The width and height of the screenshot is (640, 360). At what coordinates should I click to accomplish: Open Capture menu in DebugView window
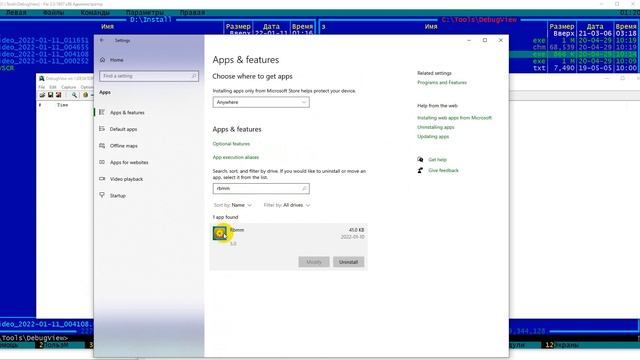69,87
